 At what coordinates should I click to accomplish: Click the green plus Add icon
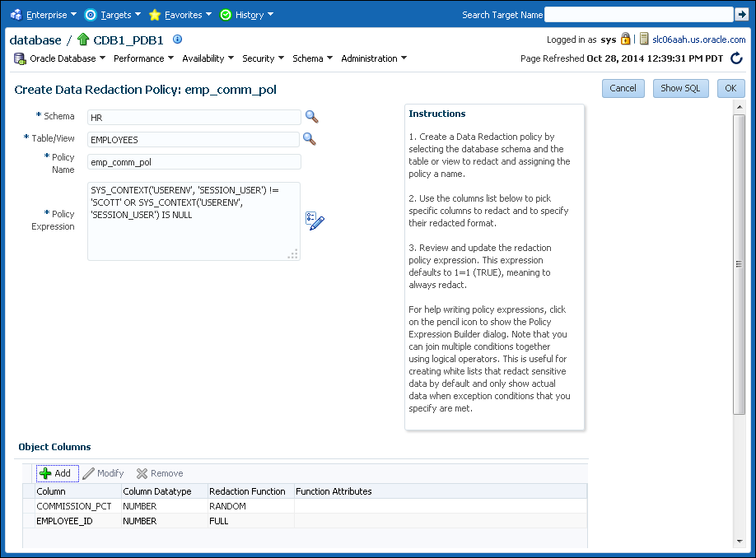coord(45,473)
